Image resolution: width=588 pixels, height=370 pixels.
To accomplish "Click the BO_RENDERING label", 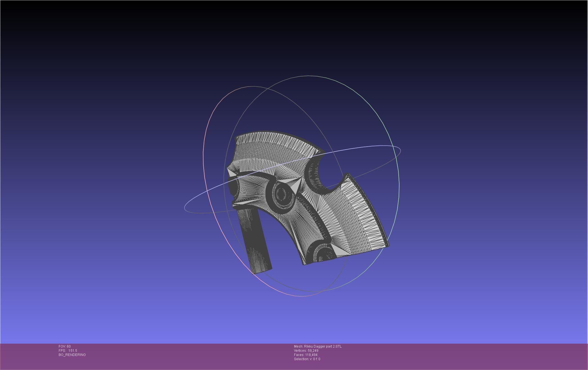I will [72, 355].
